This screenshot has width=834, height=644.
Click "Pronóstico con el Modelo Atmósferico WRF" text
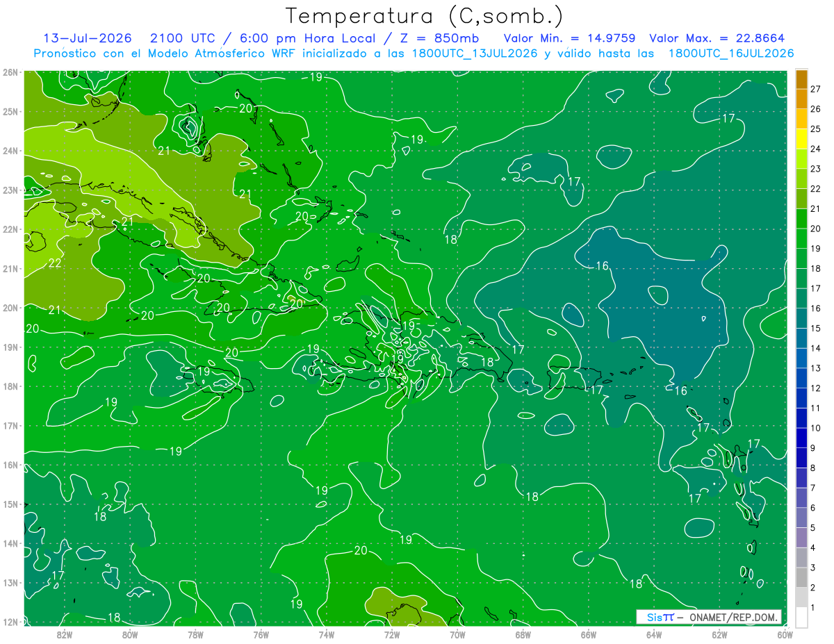click(165, 53)
